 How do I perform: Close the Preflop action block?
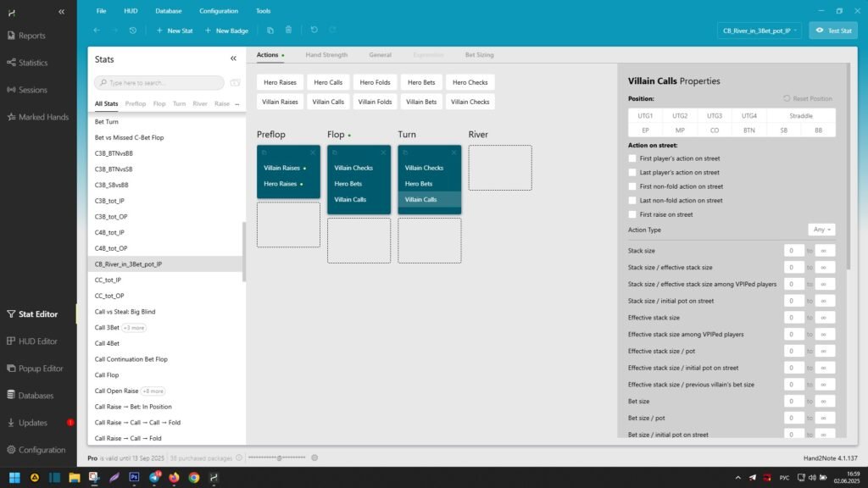click(313, 152)
